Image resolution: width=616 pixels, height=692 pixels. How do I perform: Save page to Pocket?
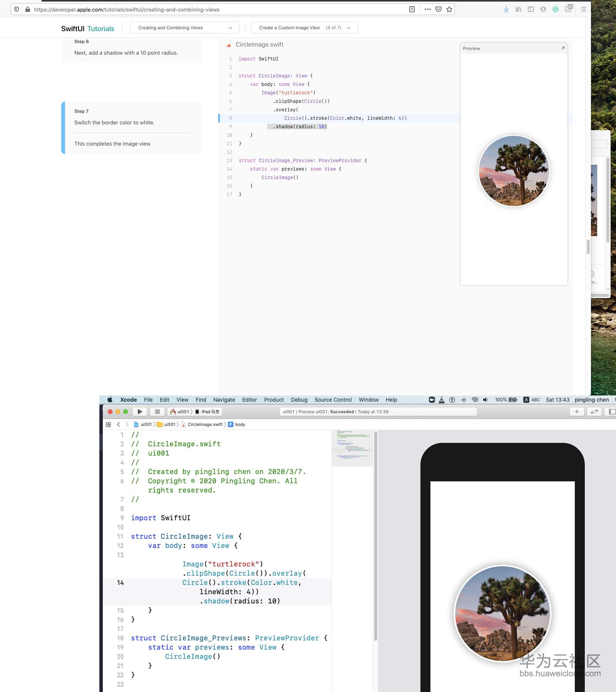[x=439, y=9]
